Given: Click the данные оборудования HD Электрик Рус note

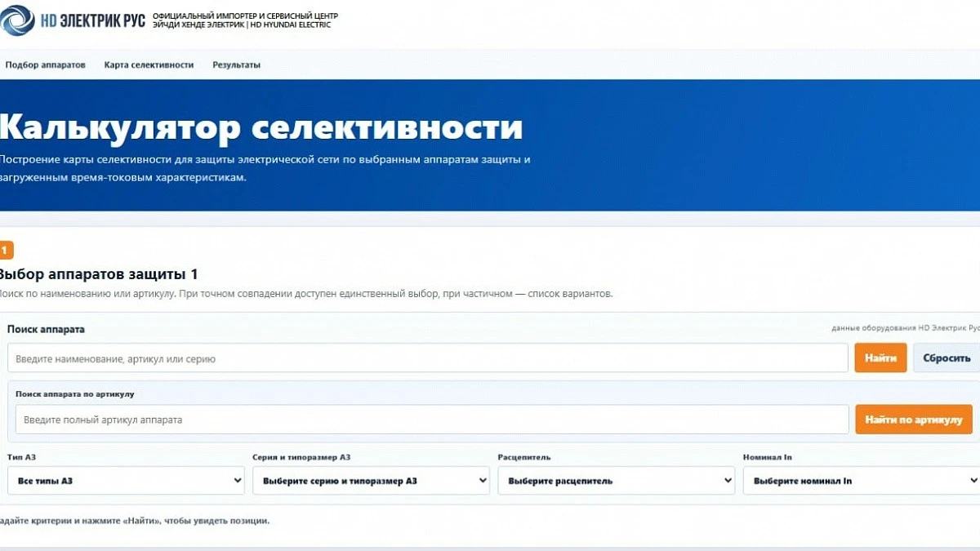Looking at the screenshot, I should pyautogui.click(x=906, y=328).
